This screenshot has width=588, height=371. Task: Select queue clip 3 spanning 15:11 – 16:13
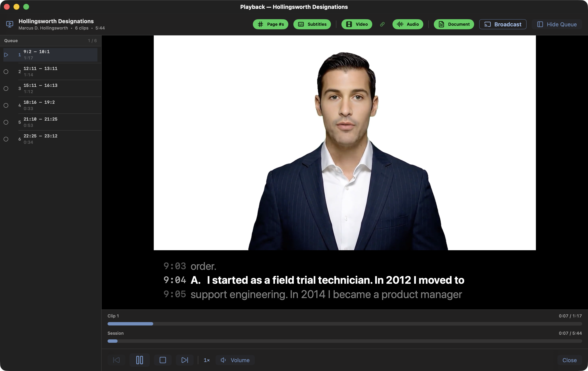(50, 88)
